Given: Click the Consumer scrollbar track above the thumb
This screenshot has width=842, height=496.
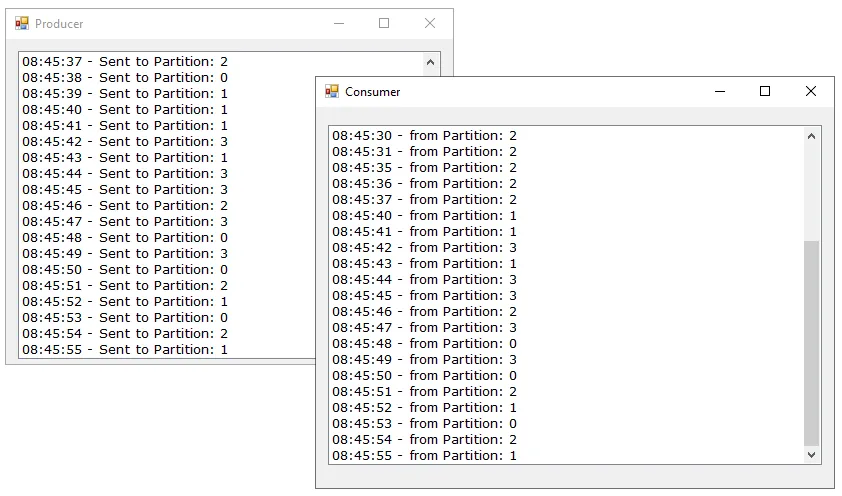Looking at the screenshot, I should click(811, 193).
